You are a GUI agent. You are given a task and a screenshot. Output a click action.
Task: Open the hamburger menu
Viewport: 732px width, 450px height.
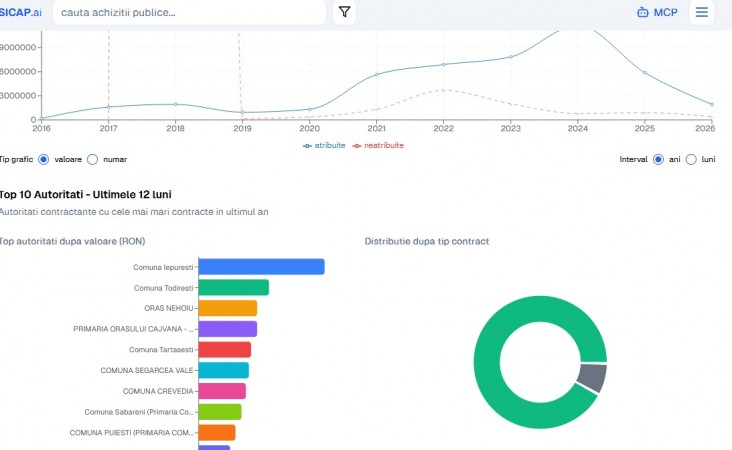tap(702, 12)
